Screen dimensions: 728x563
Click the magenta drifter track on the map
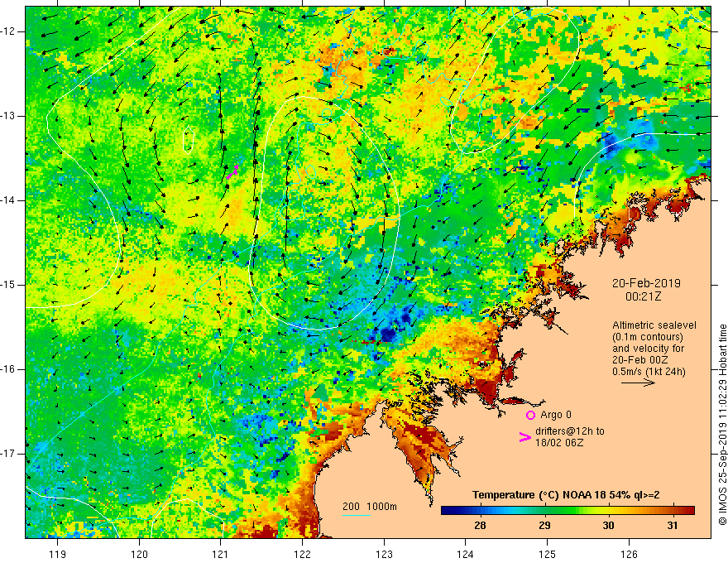coord(232,171)
